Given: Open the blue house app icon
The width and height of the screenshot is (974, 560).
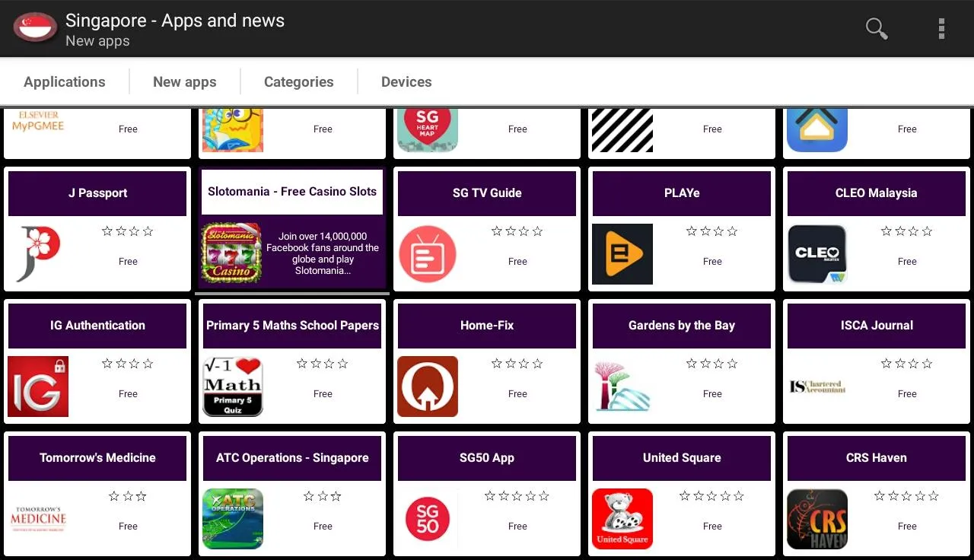Looking at the screenshot, I should pos(817,129).
